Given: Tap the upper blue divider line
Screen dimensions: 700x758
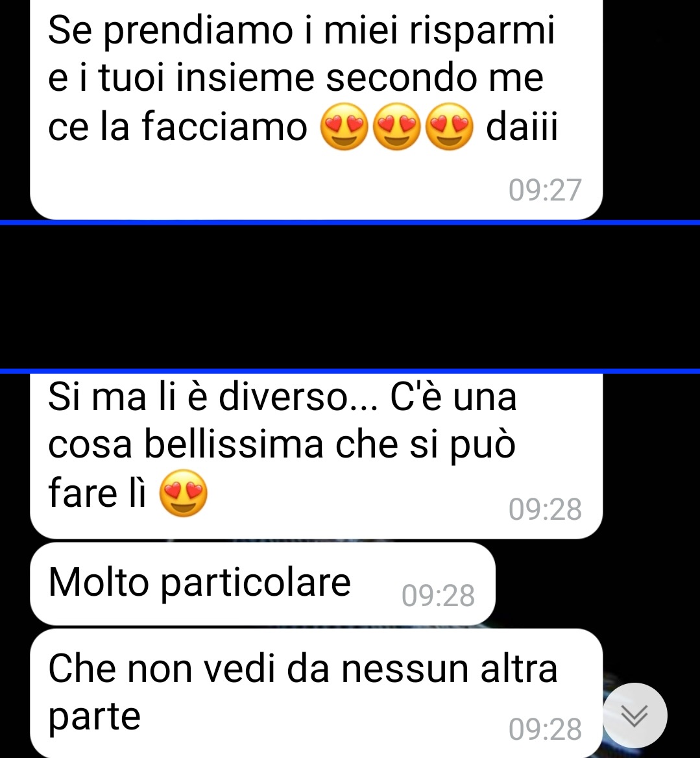Looking at the screenshot, I should point(350,223).
